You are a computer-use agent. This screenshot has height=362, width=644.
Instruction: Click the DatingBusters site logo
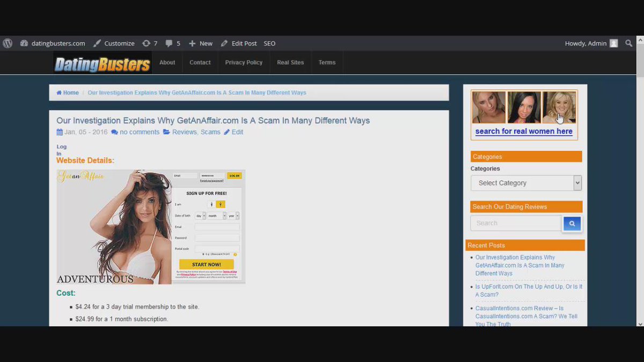(x=102, y=64)
